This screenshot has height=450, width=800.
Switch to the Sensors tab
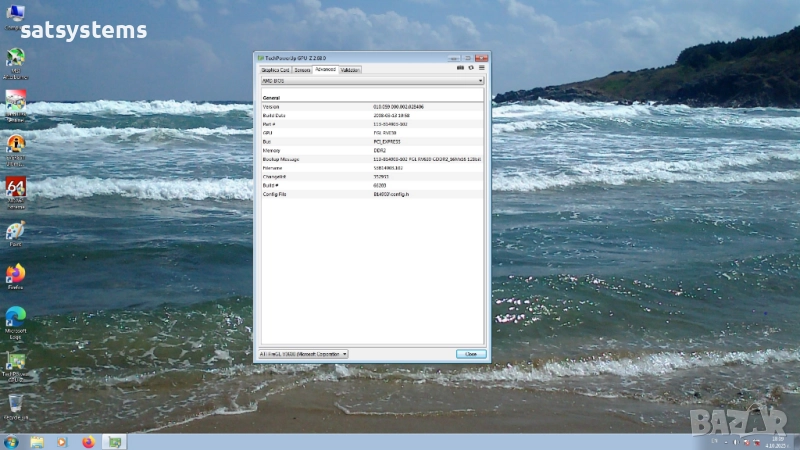point(301,70)
